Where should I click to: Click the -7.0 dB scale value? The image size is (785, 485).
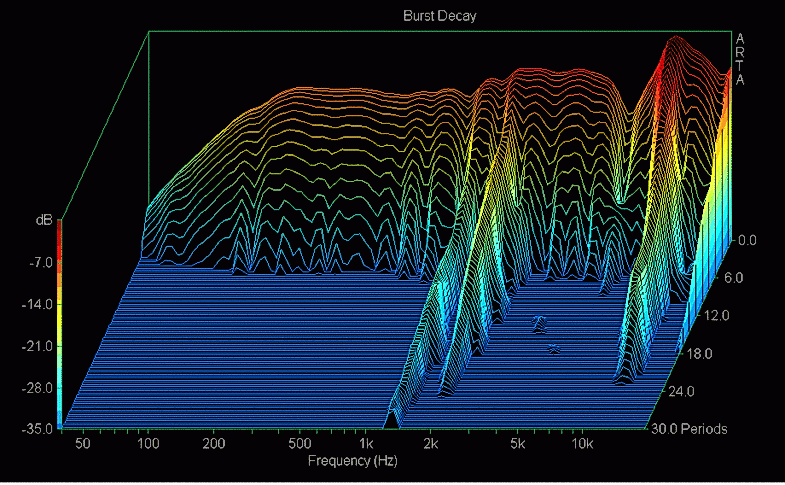click(41, 262)
